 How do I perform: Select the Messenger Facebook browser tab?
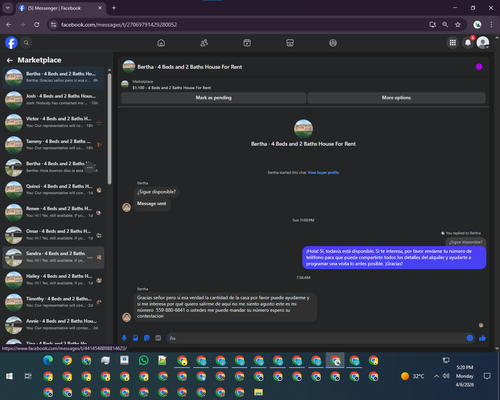click(x=60, y=8)
